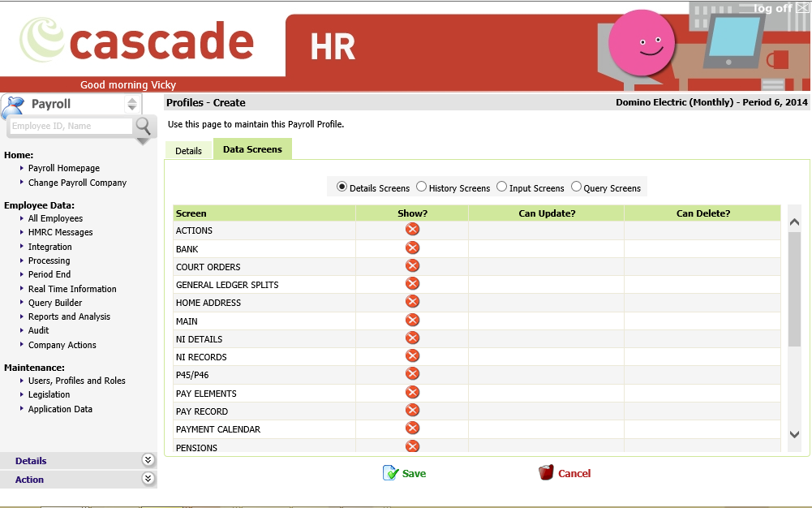Switch to the Details tab
Image resolution: width=812 pixels, height=508 pixels.
[188, 151]
